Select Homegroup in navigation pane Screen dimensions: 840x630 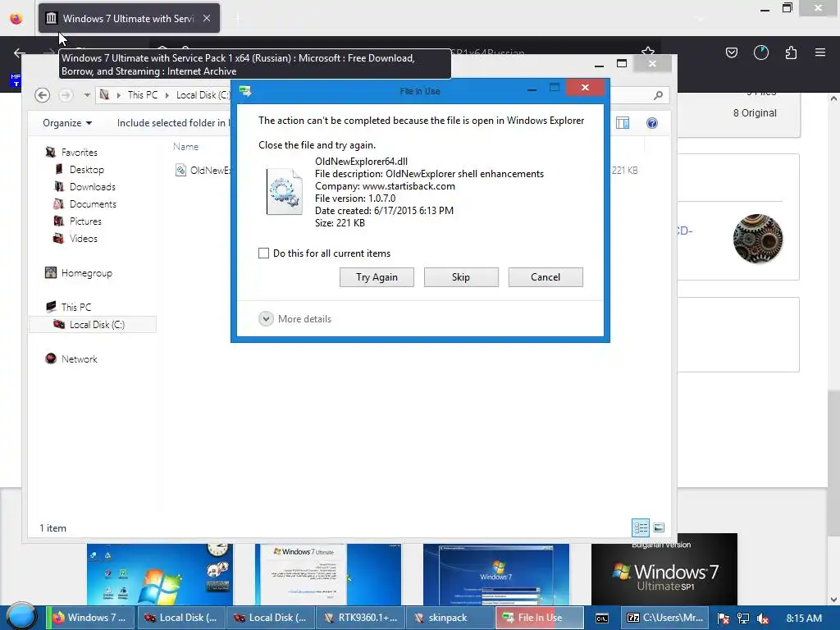(x=86, y=272)
